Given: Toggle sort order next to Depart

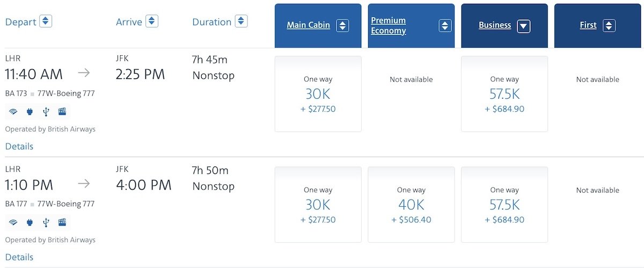Looking at the screenshot, I should [46, 21].
